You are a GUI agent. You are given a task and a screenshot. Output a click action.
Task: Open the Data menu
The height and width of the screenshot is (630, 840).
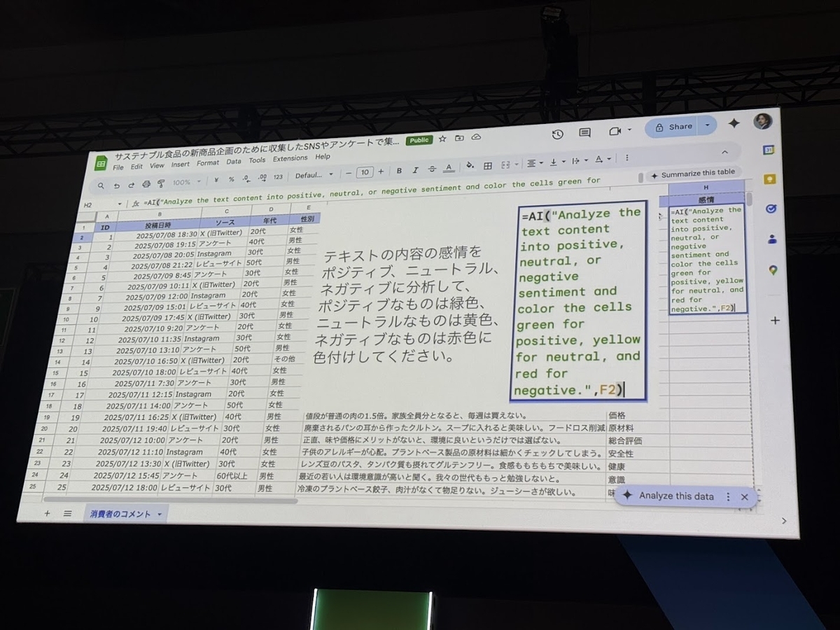coord(234,162)
